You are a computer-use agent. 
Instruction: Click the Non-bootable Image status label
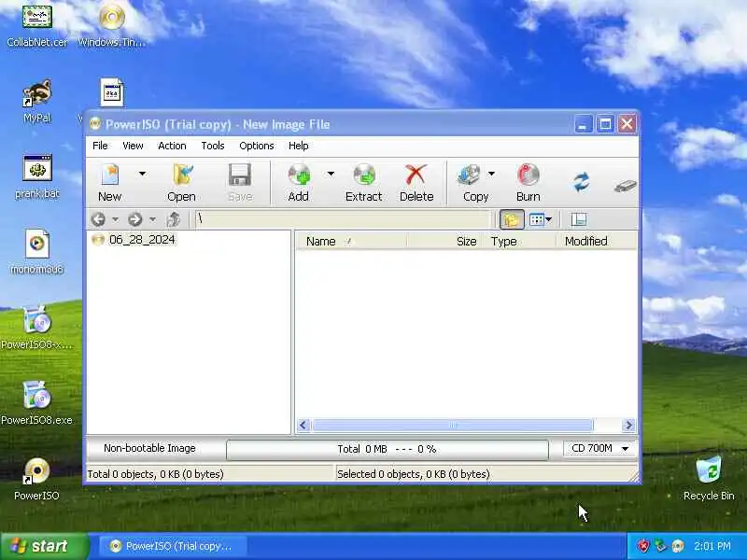(x=149, y=448)
